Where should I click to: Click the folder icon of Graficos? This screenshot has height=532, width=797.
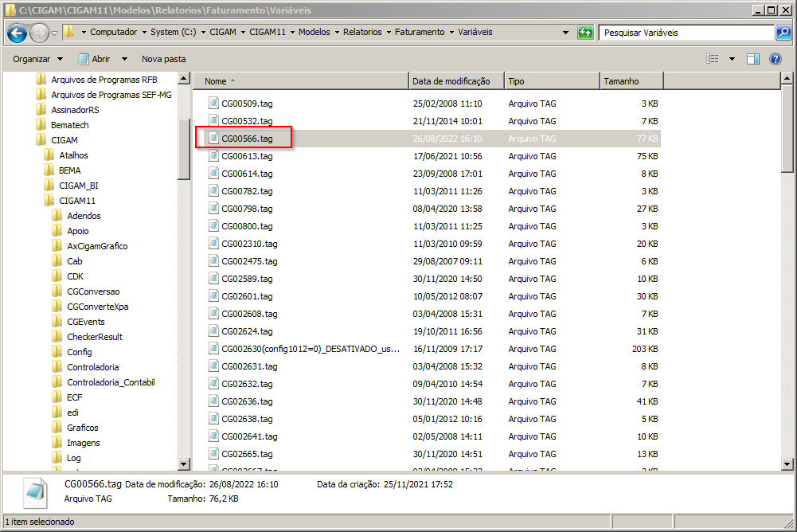[57, 427]
